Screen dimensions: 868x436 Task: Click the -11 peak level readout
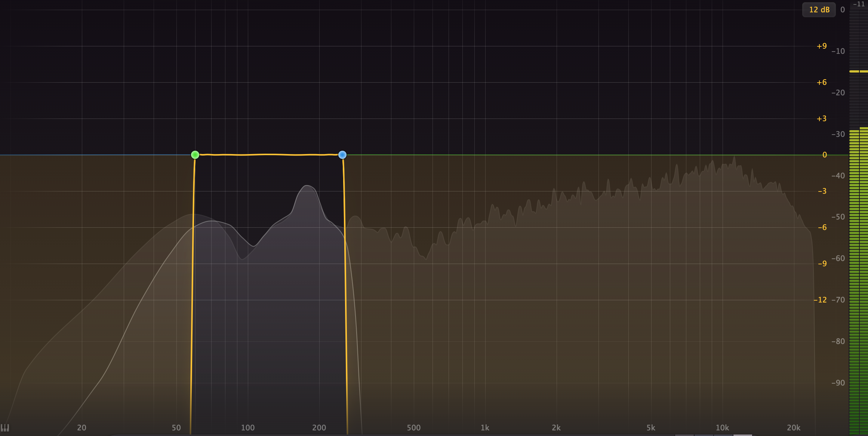[x=858, y=4]
